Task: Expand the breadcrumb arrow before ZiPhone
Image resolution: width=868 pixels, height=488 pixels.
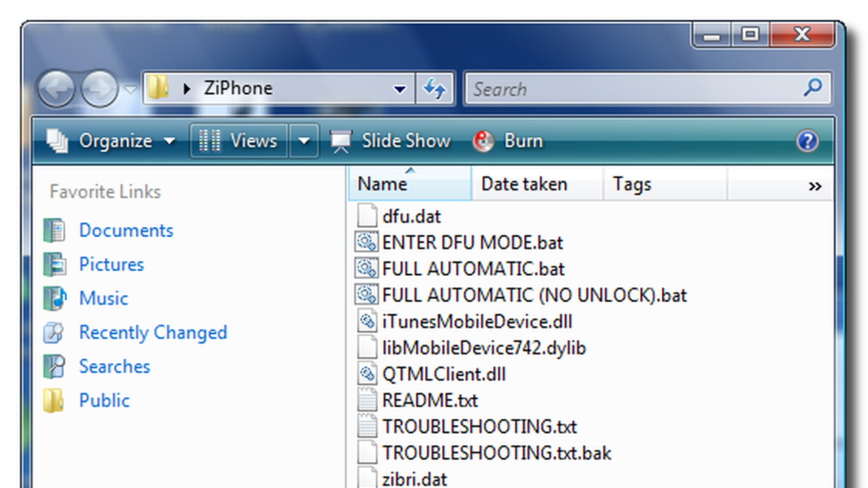Action: (187, 89)
